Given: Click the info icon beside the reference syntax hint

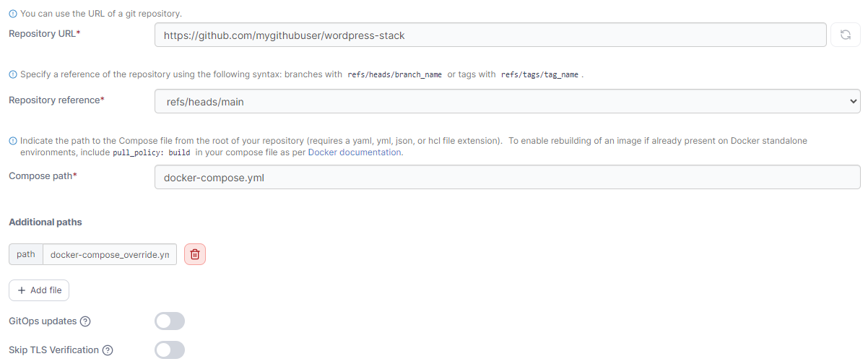Looking at the screenshot, I should [12, 74].
